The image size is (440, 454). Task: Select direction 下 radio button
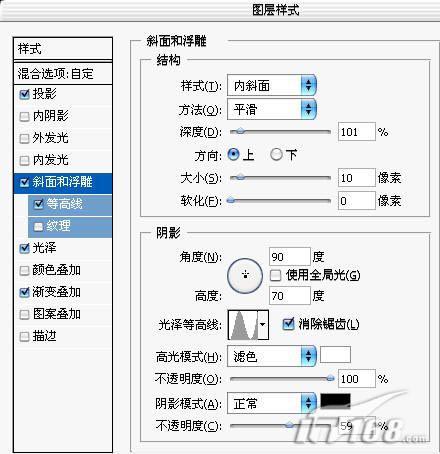click(x=276, y=155)
